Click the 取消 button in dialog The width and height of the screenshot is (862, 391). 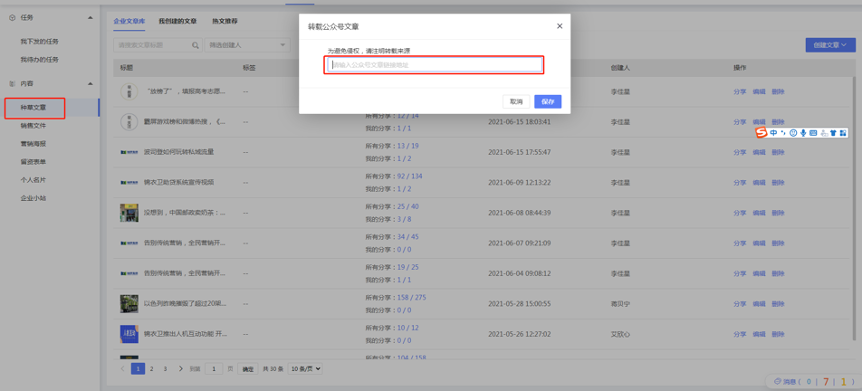(x=516, y=102)
